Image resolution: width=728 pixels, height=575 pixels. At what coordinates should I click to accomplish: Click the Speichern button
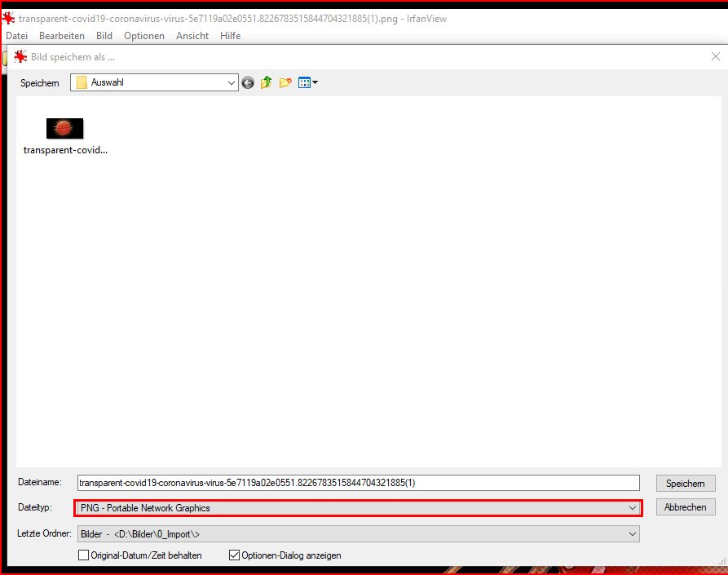coord(686,484)
